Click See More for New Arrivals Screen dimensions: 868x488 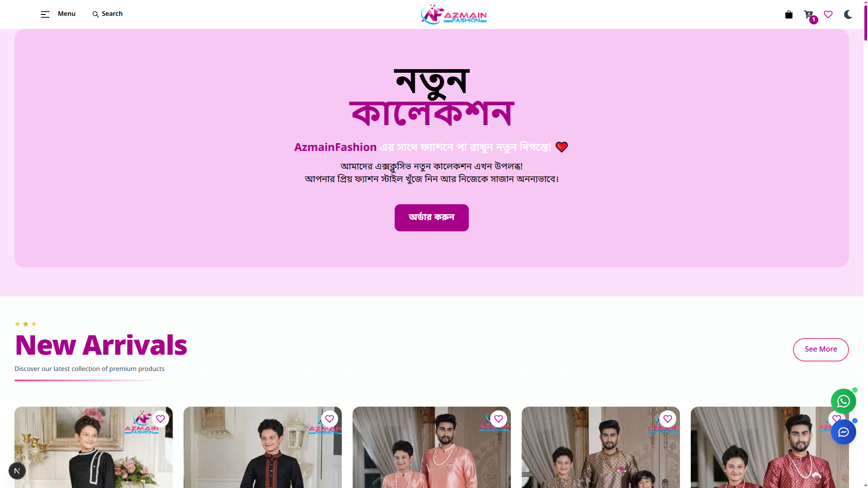(821, 350)
